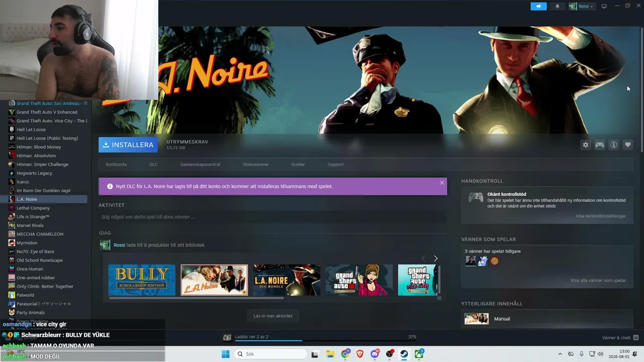This screenshot has width=644, height=362.
Task: Open the GTA Vice City thumbnail
Action: point(418,280)
